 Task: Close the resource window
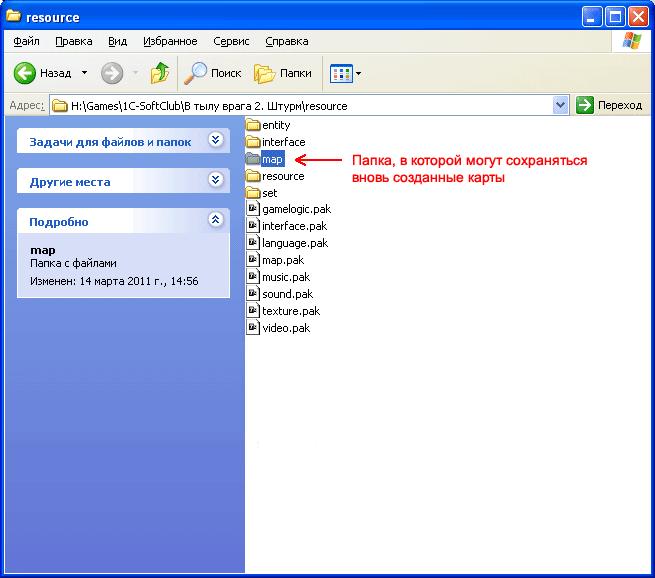click(639, 17)
